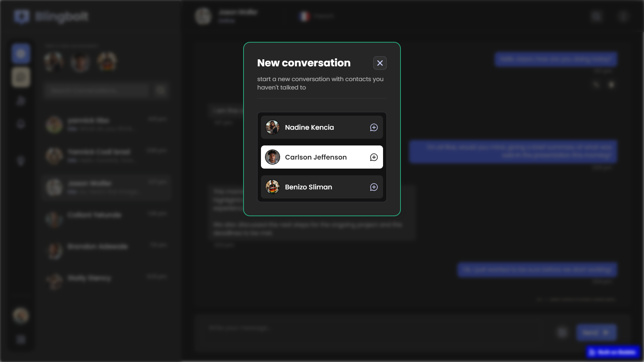Open the French flag language selector
This screenshot has width=644, height=362.
[x=305, y=16]
